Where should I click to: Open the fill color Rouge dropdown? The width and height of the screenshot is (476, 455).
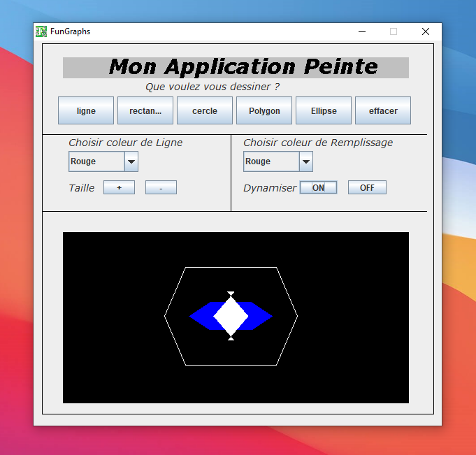(278, 161)
